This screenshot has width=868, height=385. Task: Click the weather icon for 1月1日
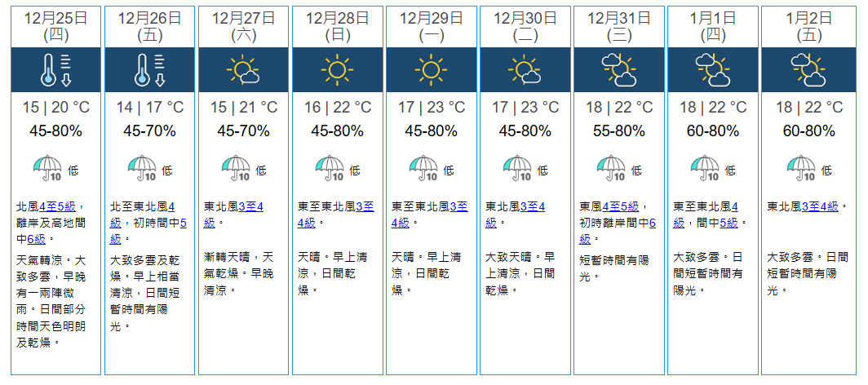tap(712, 70)
